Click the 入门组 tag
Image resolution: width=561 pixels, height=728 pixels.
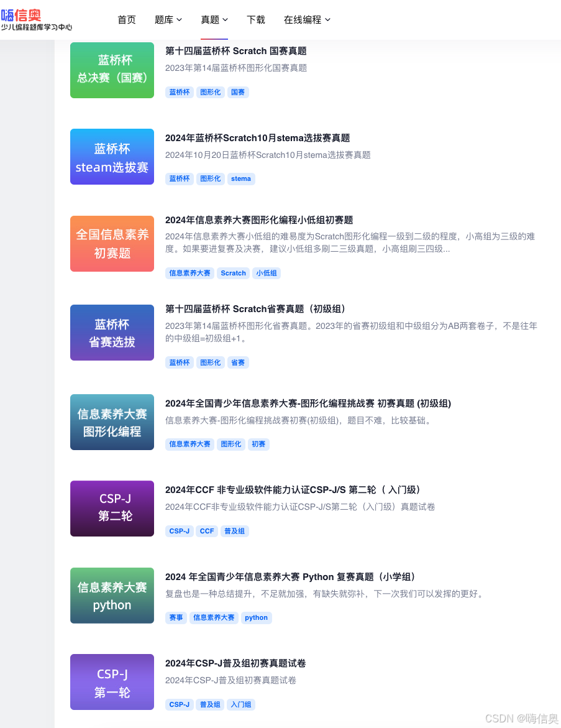click(241, 704)
